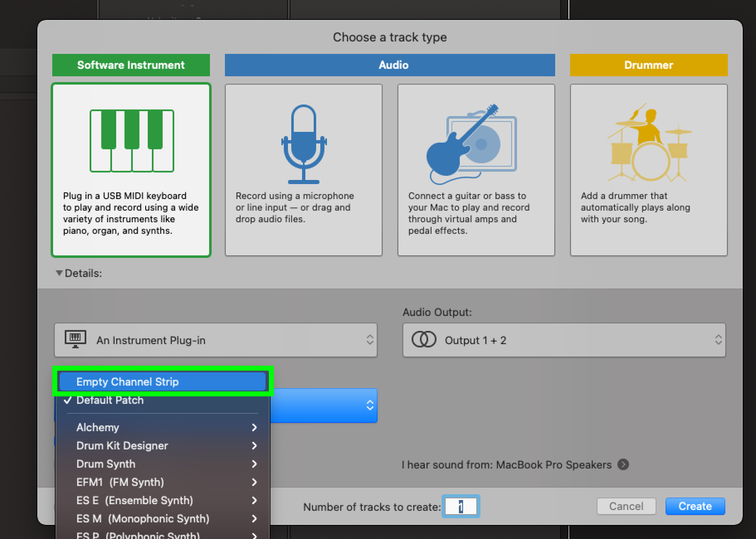This screenshot has height=539, width=756.
Task: Select the Software Instrument piano keys card
Action: (x=131, y=170)
